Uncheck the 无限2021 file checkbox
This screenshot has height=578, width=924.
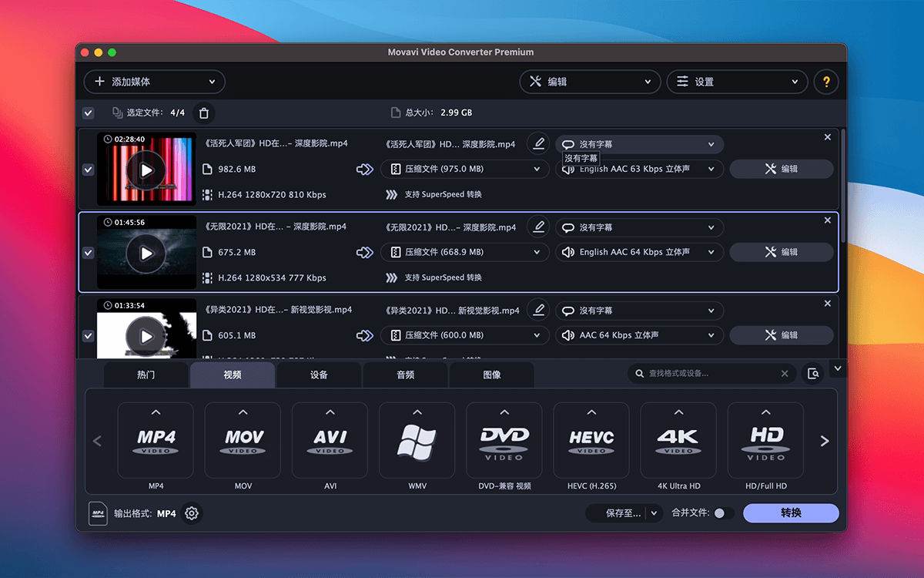tap(89, 253)
